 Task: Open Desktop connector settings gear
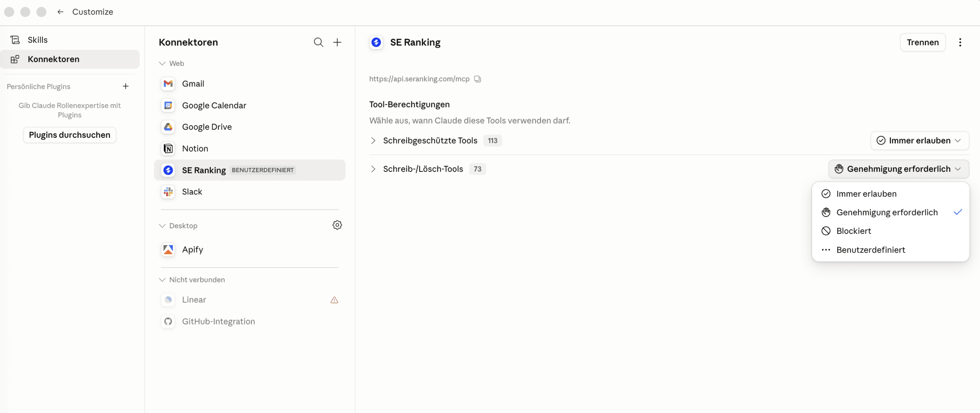click(337, 225)
